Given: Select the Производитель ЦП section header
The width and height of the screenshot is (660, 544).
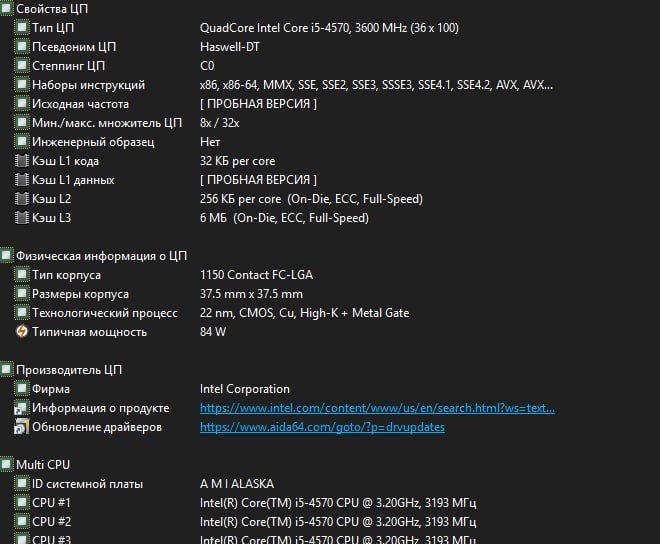Looking at the screenshot, I should click(69, 370).
